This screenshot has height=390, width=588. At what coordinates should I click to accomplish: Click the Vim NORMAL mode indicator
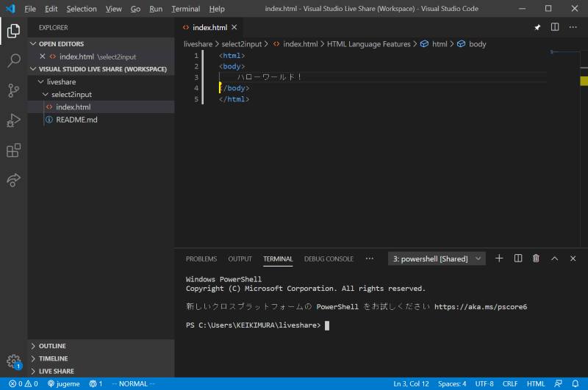[133, 383]
